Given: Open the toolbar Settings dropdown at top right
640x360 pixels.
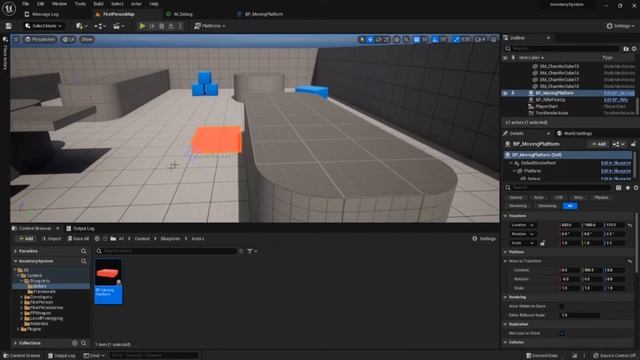Looking at the screenshot, I should [x=620, y=26].
